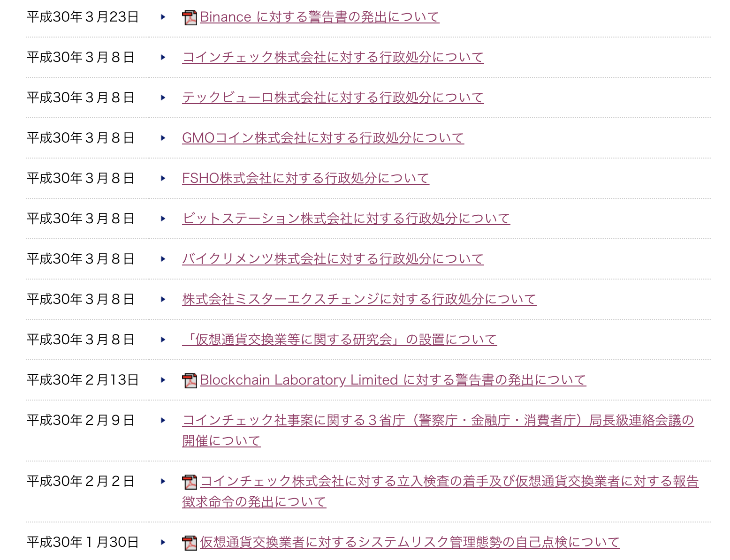Viewport: 730px width, 560px height.
Task: Open Blockchain Laboratory Limited warning document link
Action: (393, 380)
